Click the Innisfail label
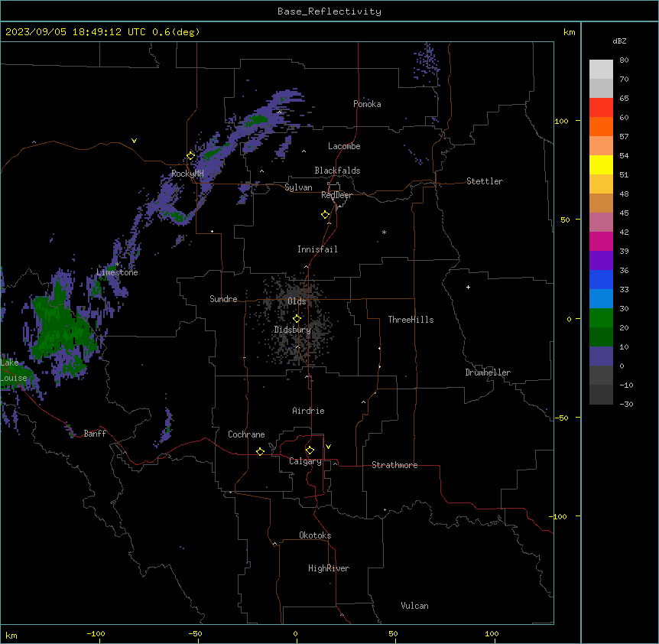The image size is (659, 644). (x=317, y=249)
